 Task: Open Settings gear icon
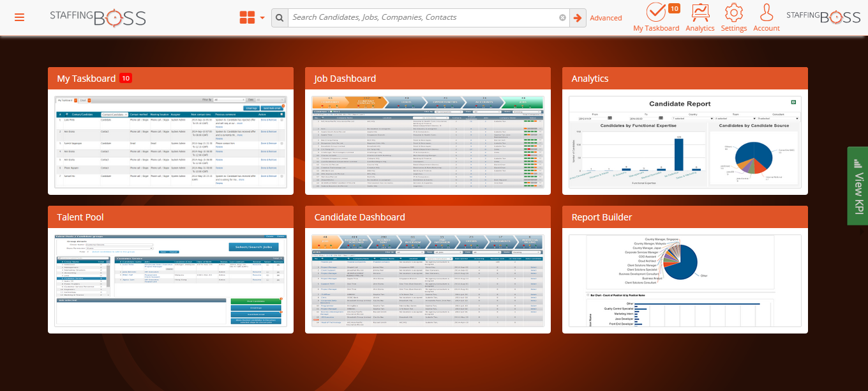[x=734, y=18]
